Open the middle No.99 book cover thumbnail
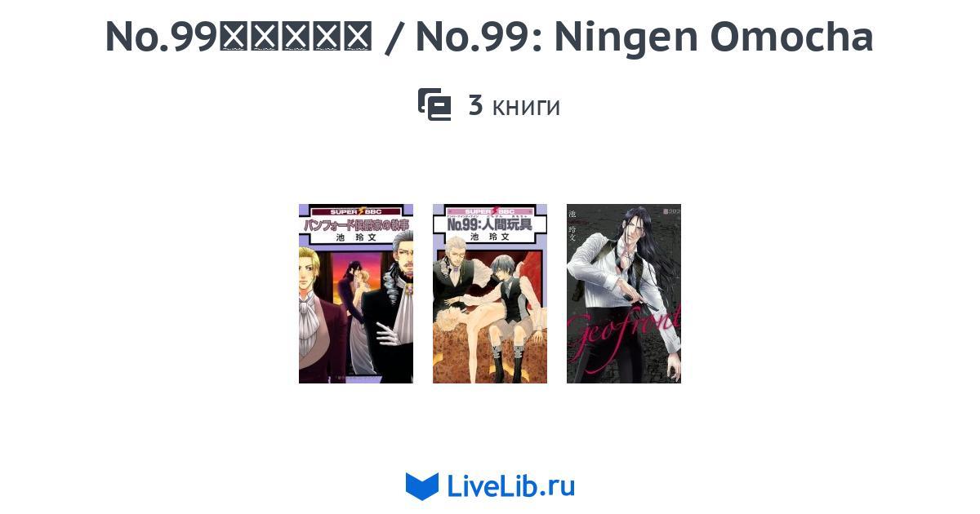980x514 pixels. point(490,294)
